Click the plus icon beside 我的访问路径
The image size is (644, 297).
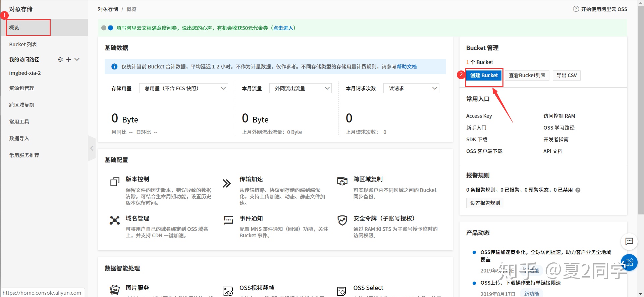pos(68,59)
